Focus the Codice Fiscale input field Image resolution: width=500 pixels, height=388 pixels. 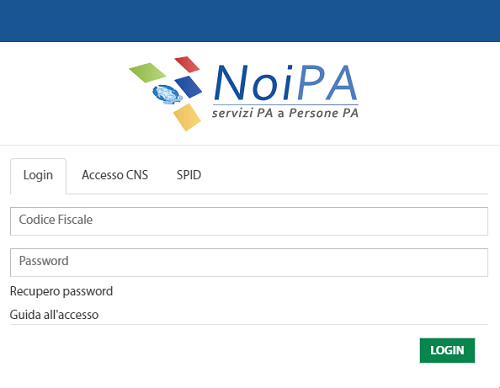click(x=249, y=221)
